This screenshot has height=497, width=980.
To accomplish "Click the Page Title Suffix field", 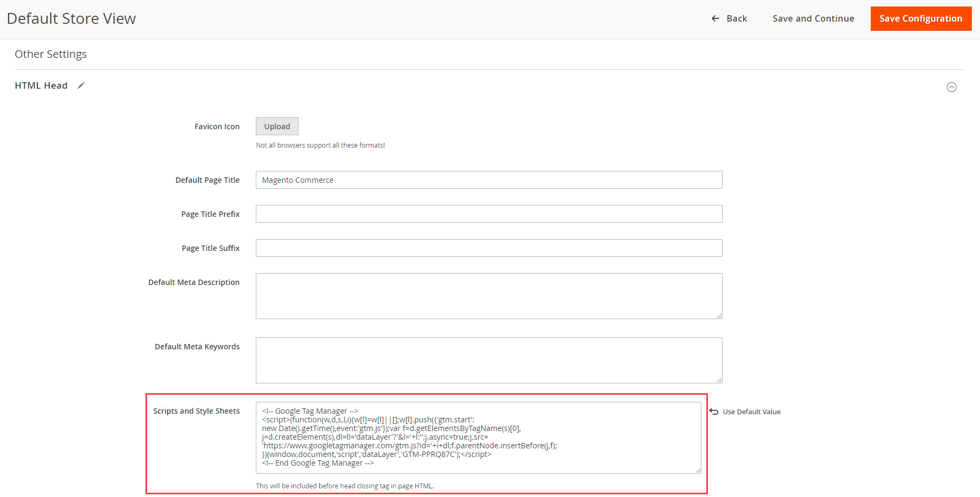I will (489, 248).
